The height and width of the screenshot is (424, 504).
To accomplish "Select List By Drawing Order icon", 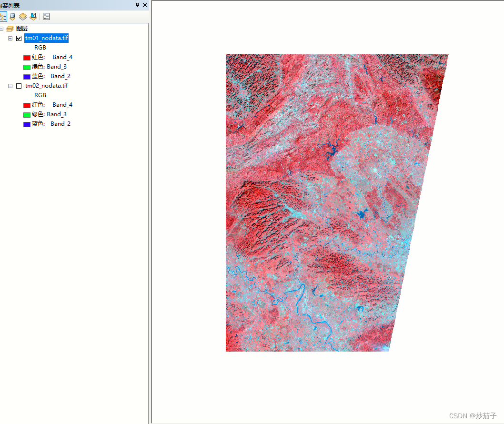I will pos(3,17).
